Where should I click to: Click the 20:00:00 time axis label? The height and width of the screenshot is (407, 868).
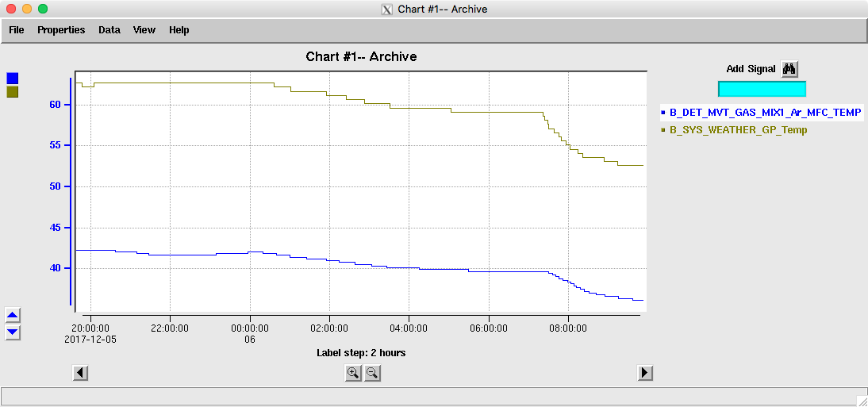pos(90,328)
